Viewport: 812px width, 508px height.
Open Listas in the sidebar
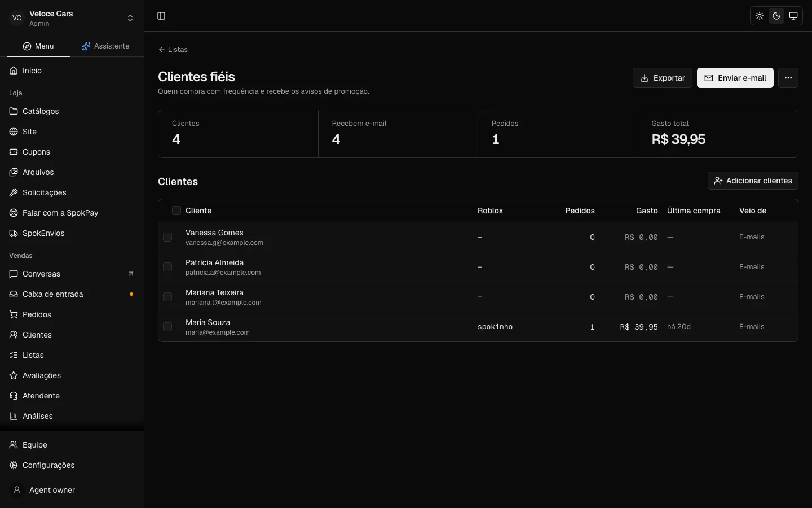pos(72,355)
